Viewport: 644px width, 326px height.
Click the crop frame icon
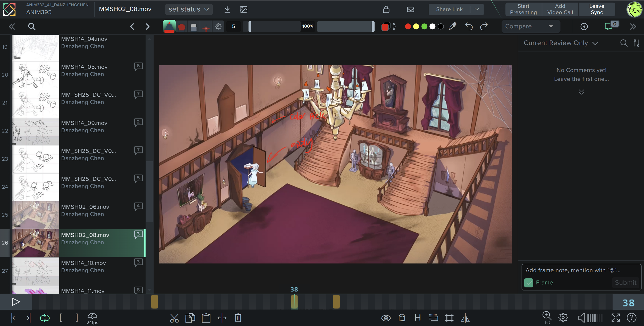(x=449, y=318)
